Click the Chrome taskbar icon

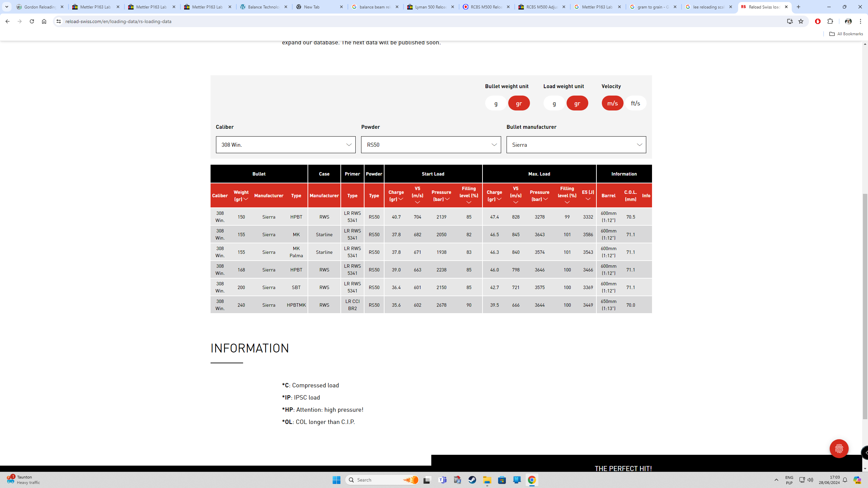[532, 480]
